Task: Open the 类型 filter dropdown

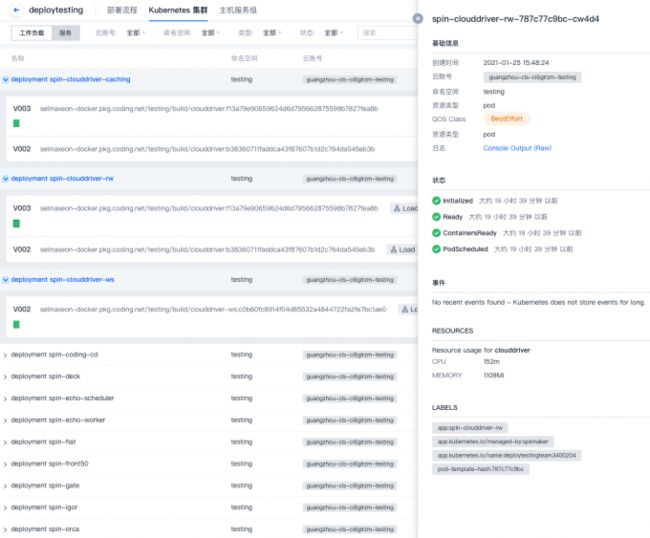Action: click(x=272, y=33)
